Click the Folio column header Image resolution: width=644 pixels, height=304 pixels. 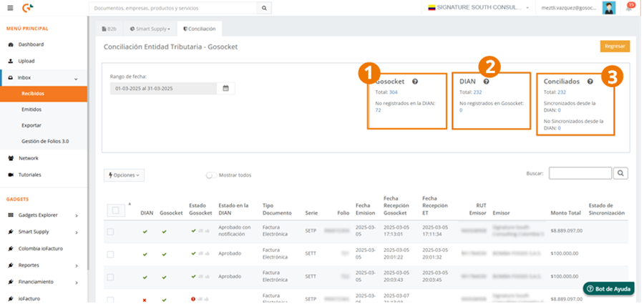[x=343, y=213]
